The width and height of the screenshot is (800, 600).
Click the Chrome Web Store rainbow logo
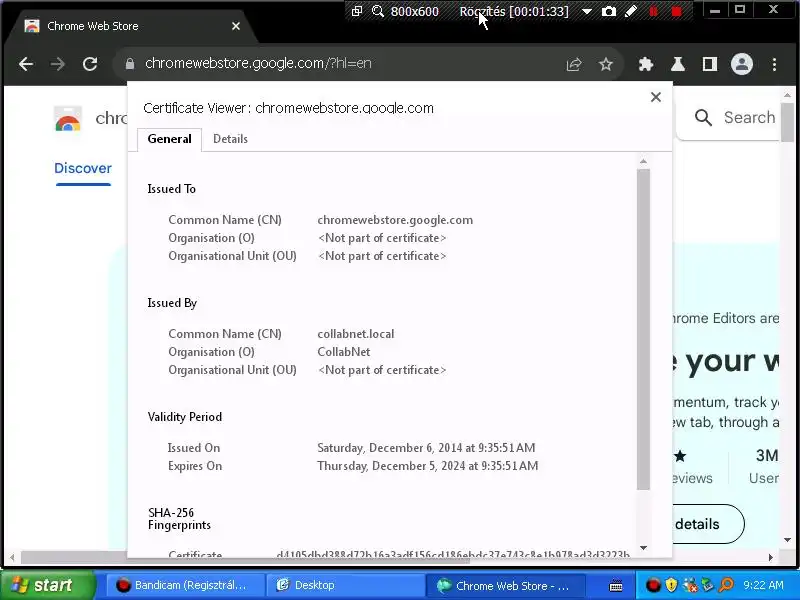point(68,120)
